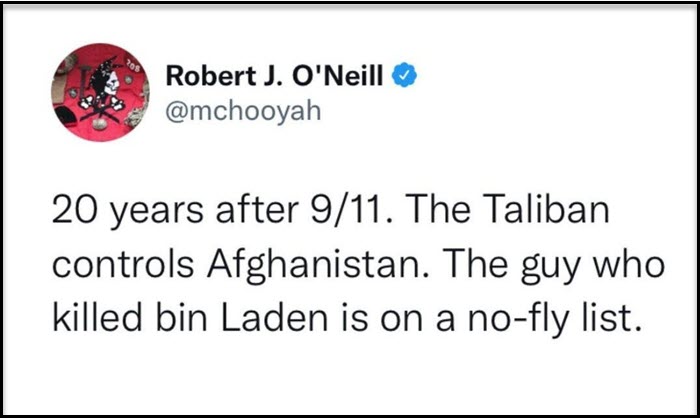Click the word "controls" in the tweet
Image resolution: width=700 pixels, height=418 pixels.
click(123, 263)
